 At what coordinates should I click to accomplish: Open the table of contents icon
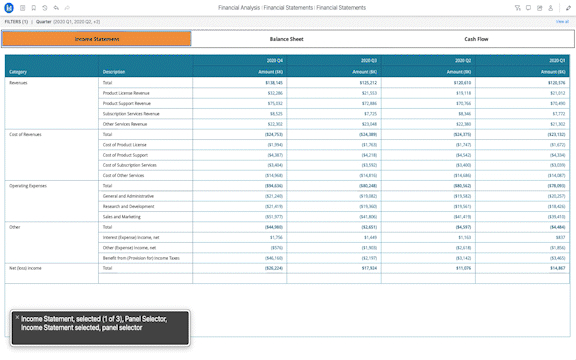[x=22, y=8]
